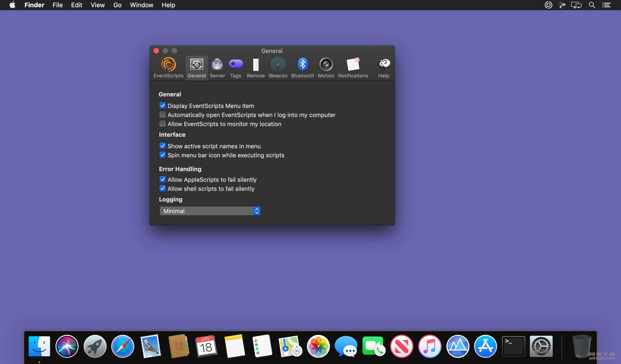Open the Notifications pane

pyautogui.click(x=353, y=68)
